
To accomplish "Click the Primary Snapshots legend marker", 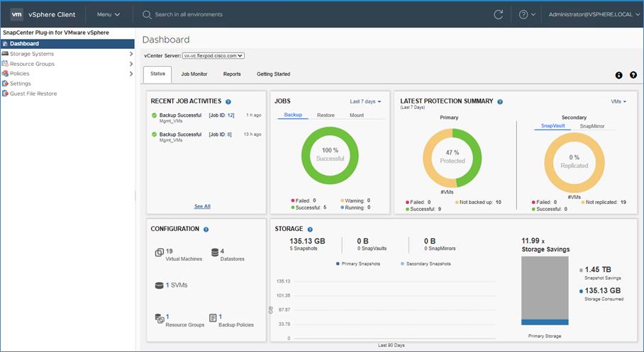I will point(338,263).
